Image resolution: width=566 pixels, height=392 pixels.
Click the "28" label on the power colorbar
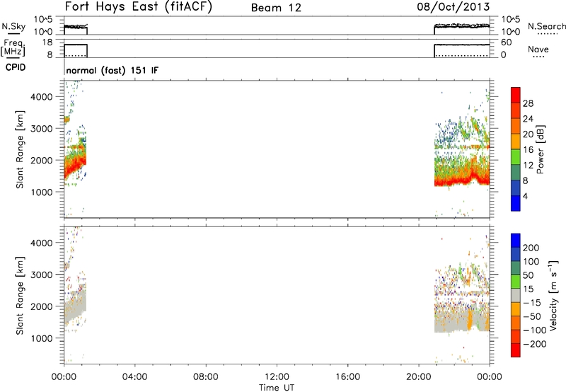[x=528, y=103]
